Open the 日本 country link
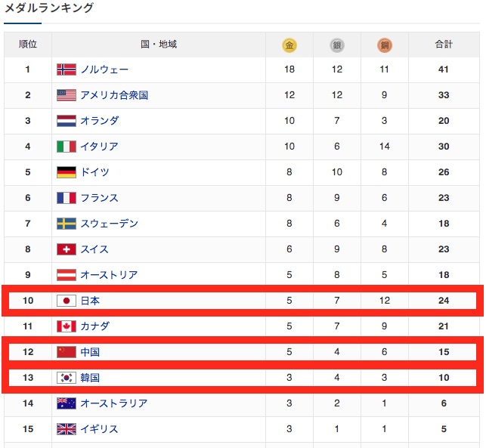Viewport: 486px width, 448px height. (90, 301)
